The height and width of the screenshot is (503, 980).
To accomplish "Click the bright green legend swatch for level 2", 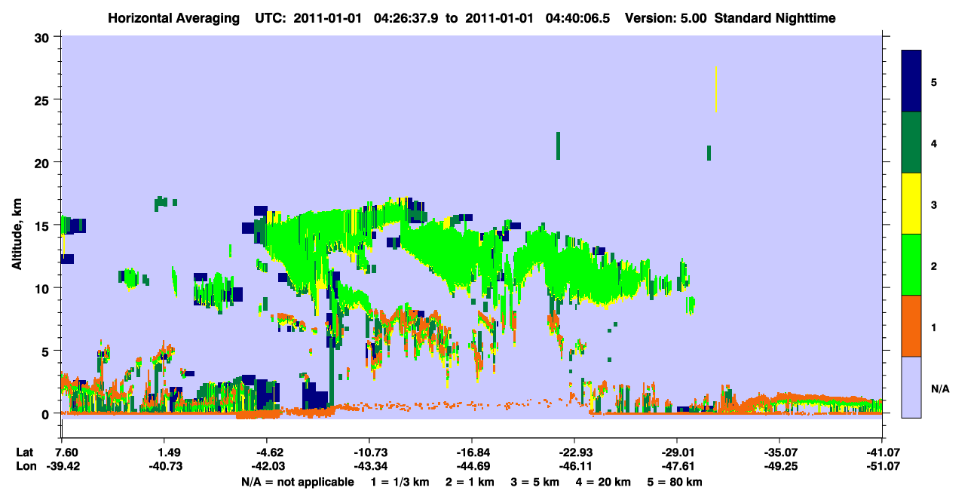I will point(912,265).
